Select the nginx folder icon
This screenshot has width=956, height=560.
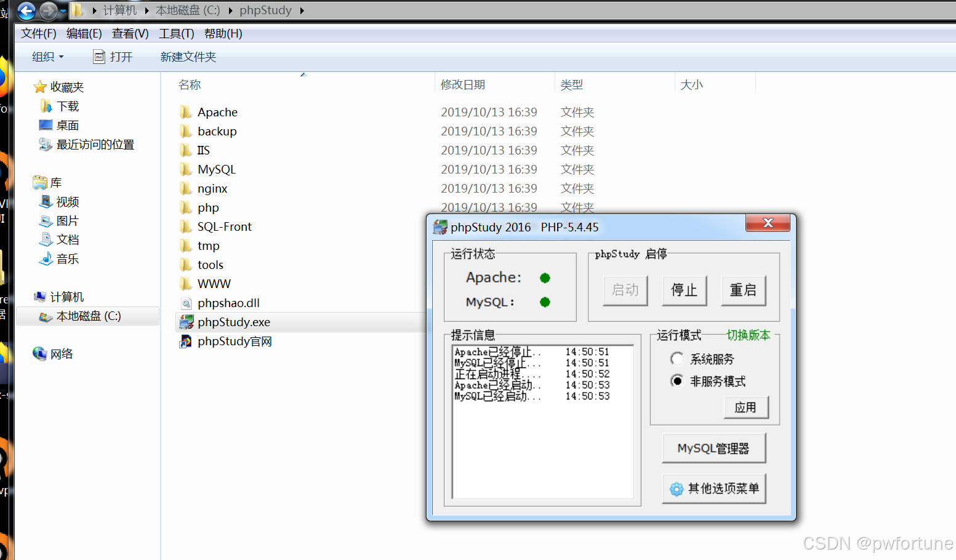186,188
